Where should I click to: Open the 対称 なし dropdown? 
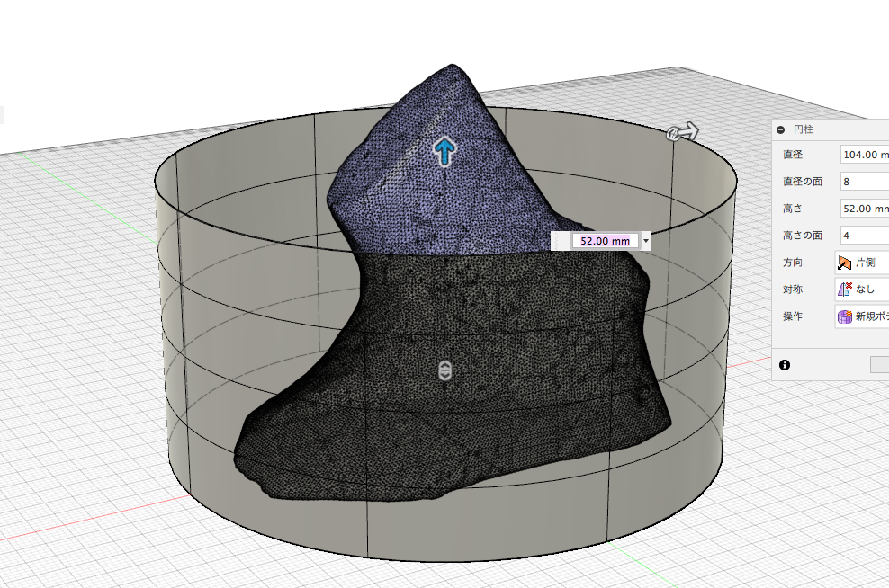pos(862,289)
